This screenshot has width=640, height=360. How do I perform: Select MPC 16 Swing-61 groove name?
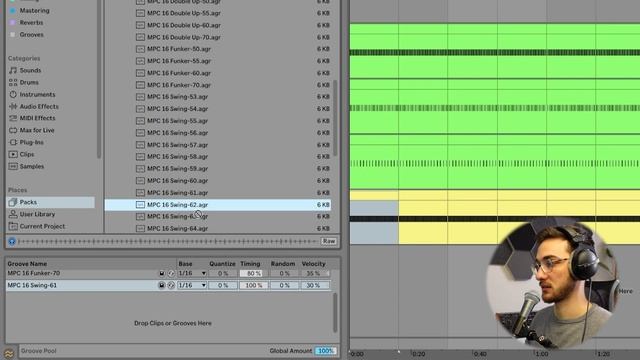point(32,285)
